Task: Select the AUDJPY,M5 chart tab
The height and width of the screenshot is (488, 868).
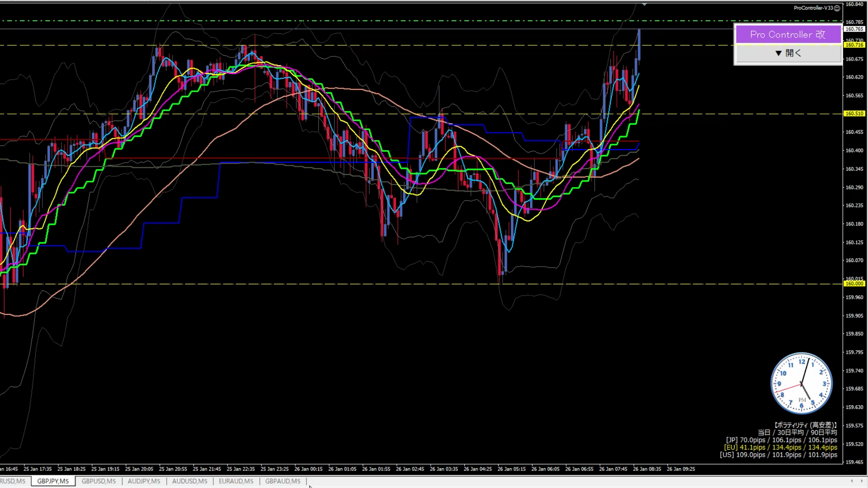Action: [144, 481]
